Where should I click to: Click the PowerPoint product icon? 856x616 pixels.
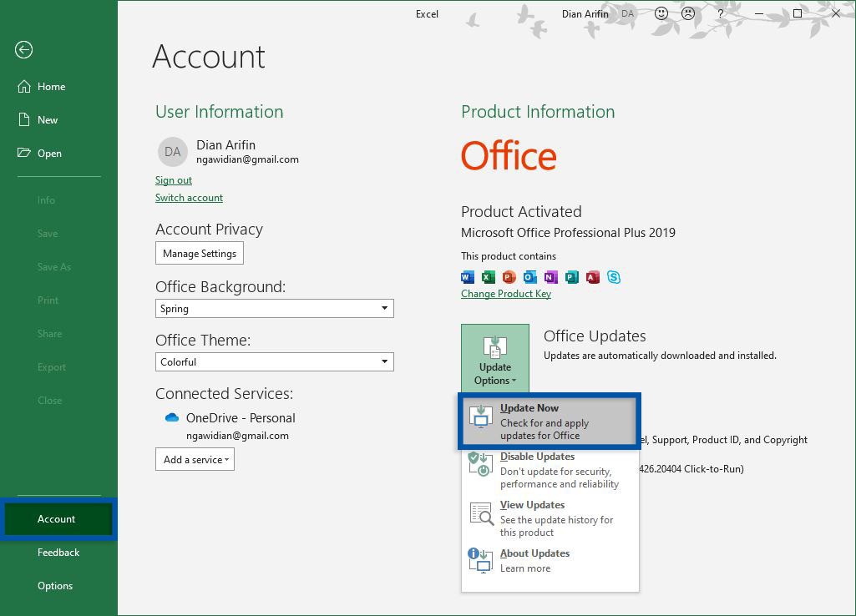click(509, 276)
